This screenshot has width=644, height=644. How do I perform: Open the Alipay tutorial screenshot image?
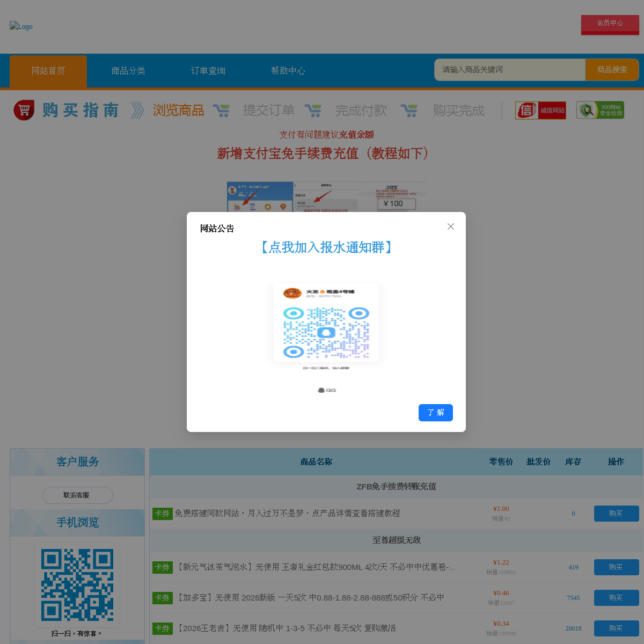[326, 197]
